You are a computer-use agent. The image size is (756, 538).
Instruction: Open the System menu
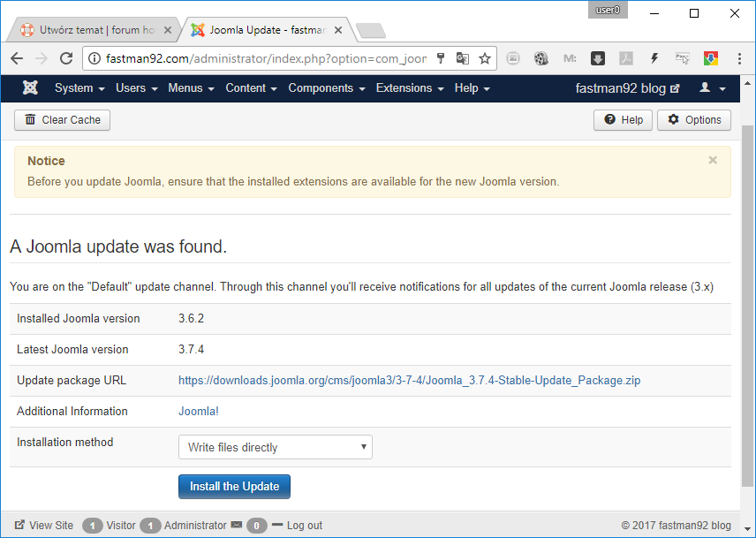(x=79, y=88)
